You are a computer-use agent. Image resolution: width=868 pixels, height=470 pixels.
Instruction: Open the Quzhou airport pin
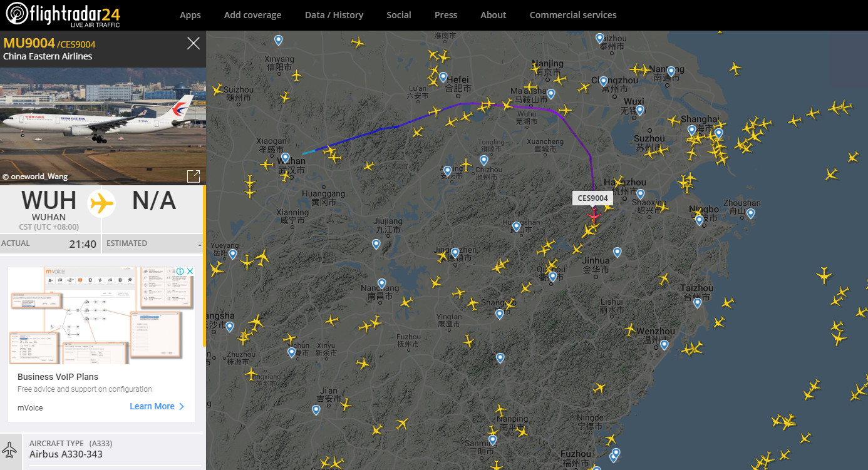coord(552,277)
